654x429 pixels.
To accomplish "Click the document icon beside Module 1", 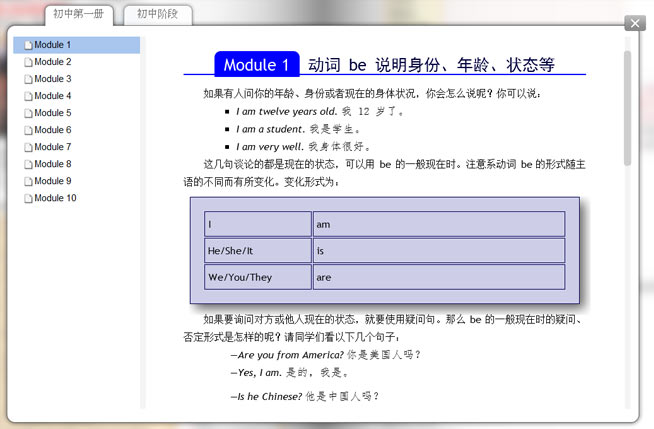I will pyautogui.click(x=28, y=45).
